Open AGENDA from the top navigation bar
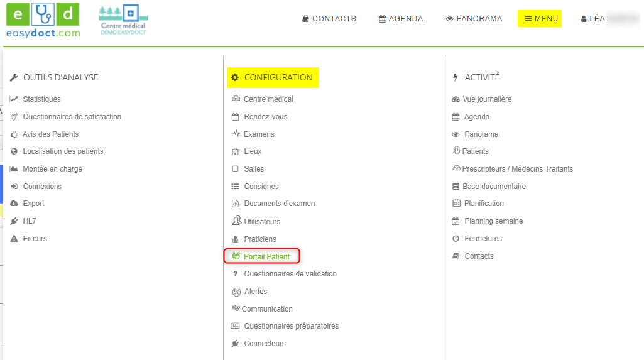This screenshot has height=360, width=644. pyautogui.click(x=401, y=19)
